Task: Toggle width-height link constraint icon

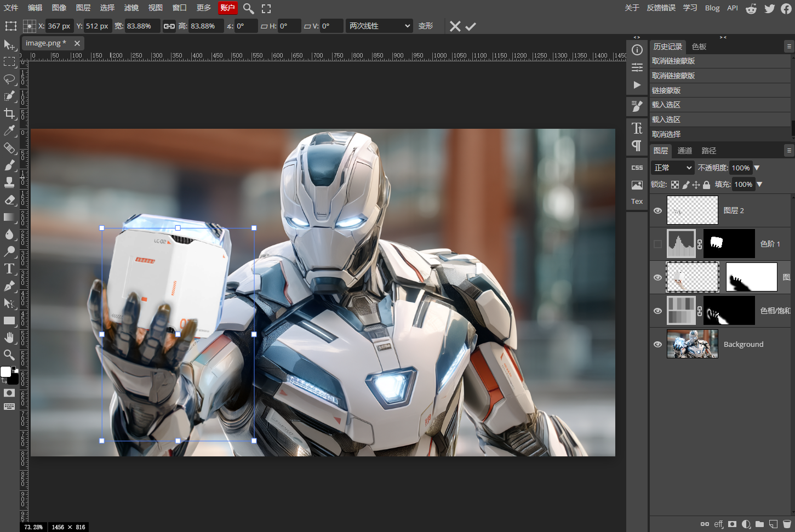Action: tap(169, 26)
